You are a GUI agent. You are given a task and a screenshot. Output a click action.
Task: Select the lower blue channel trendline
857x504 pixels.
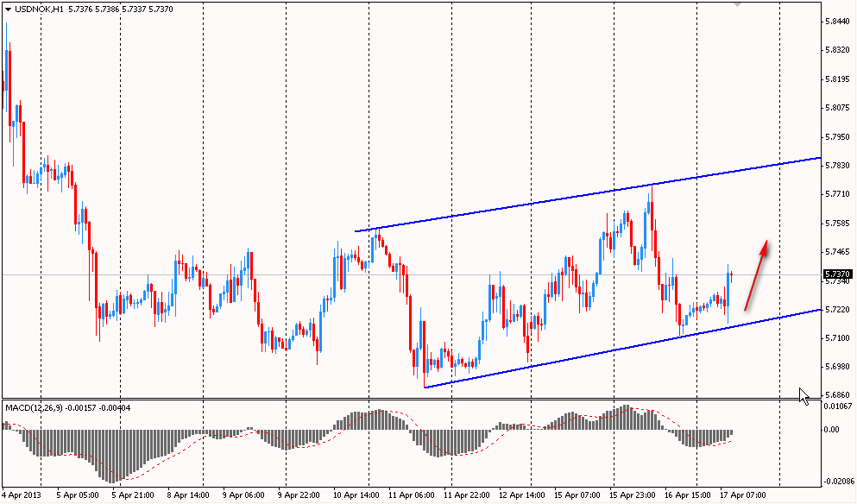tap(623, 348)
